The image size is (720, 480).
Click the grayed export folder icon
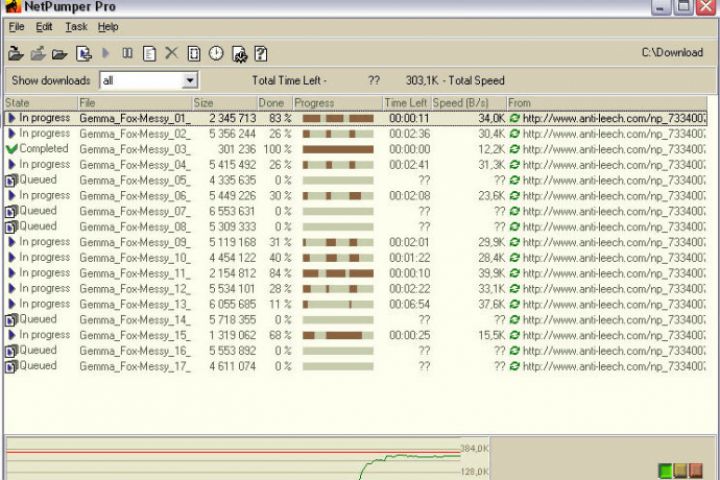click(x=38, y=54)
